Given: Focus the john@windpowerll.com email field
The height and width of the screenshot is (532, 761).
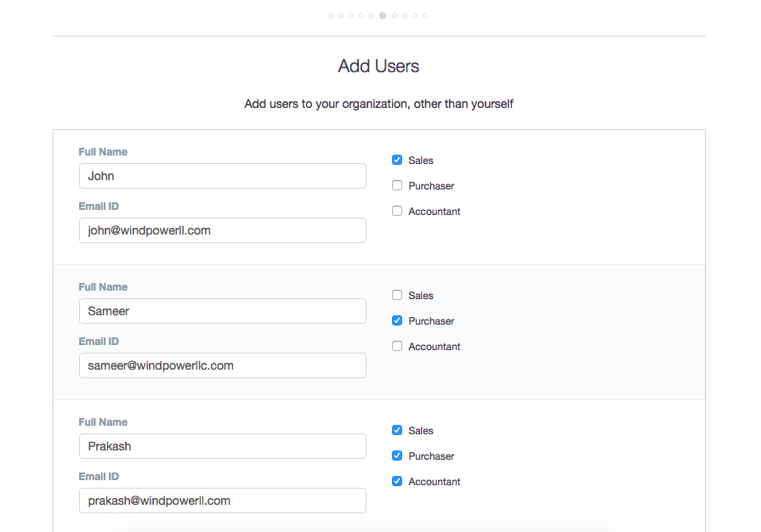Looking at the screenshot, I should [222, 230].
